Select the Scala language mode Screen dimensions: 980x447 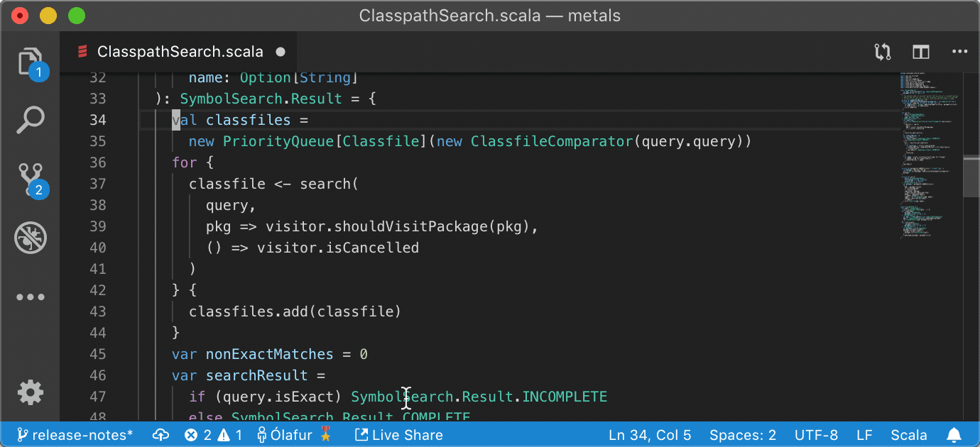(909, 435)
